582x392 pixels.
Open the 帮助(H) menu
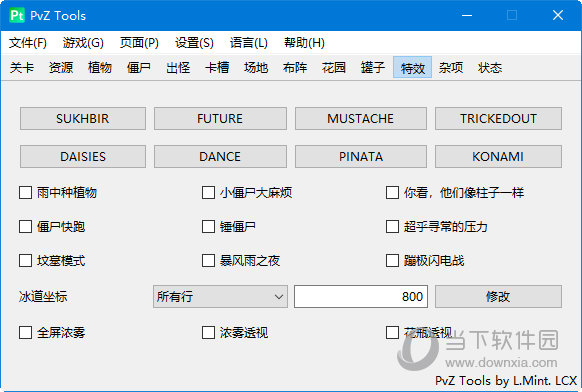pyautogui.click(x=304, y=43)
